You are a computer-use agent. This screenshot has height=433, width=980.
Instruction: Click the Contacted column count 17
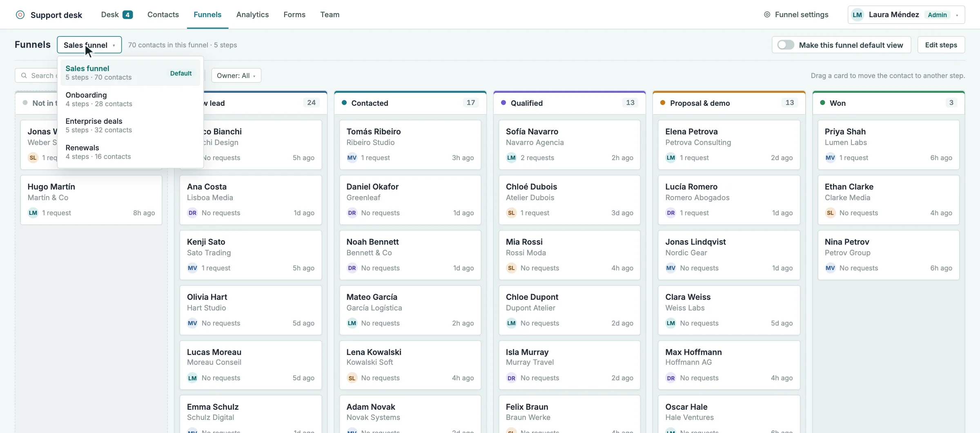click(471, 103)
